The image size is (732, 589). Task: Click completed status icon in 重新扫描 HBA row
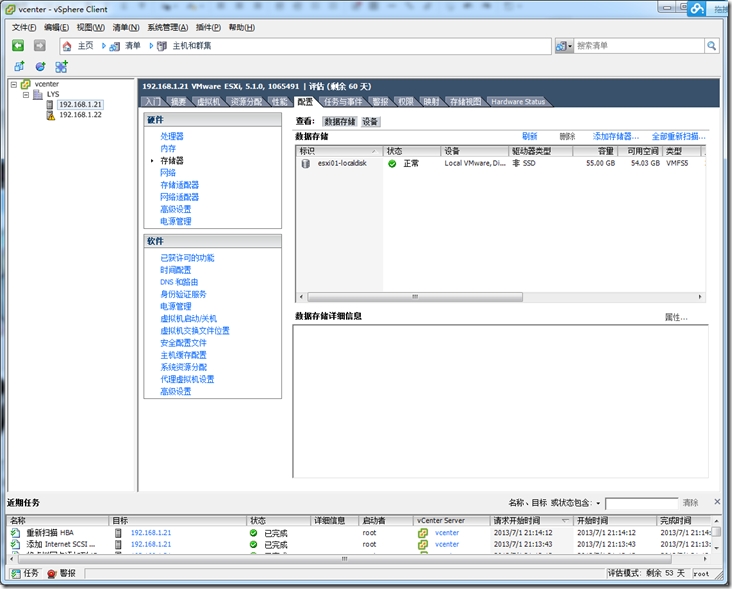(x=253, y=533)
